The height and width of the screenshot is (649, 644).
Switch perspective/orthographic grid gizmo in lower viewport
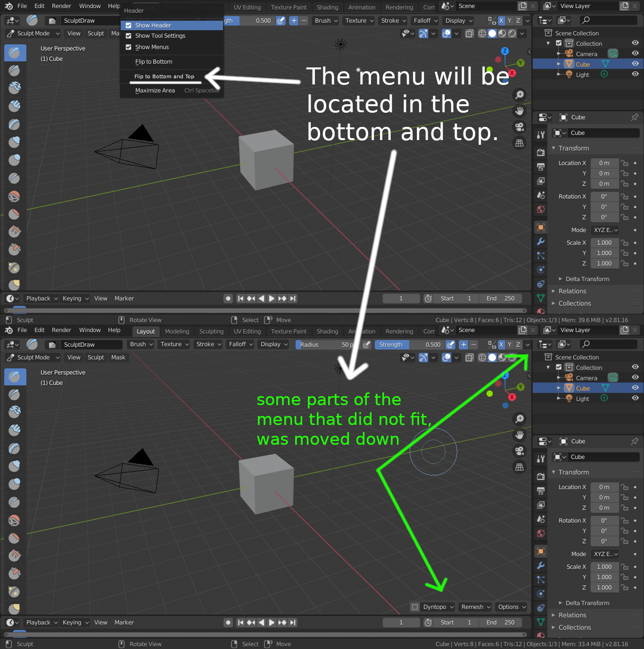pyautogui.click(x=520, y=467)
